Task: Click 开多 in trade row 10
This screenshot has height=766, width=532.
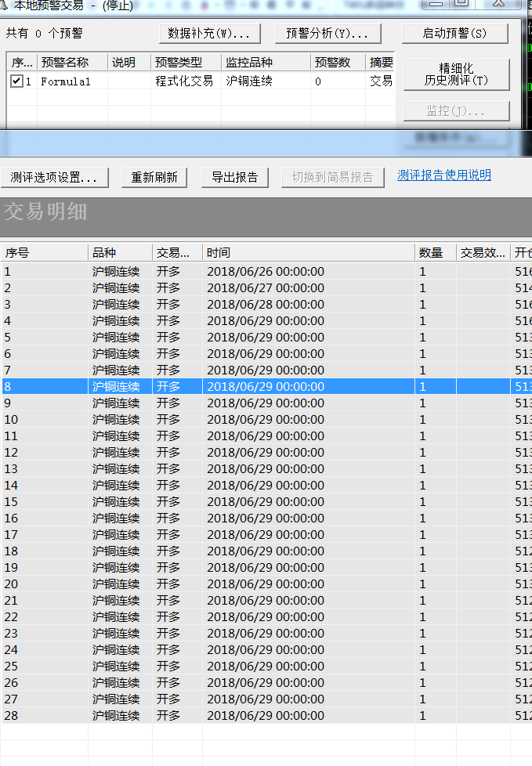Action: (168, 420)
